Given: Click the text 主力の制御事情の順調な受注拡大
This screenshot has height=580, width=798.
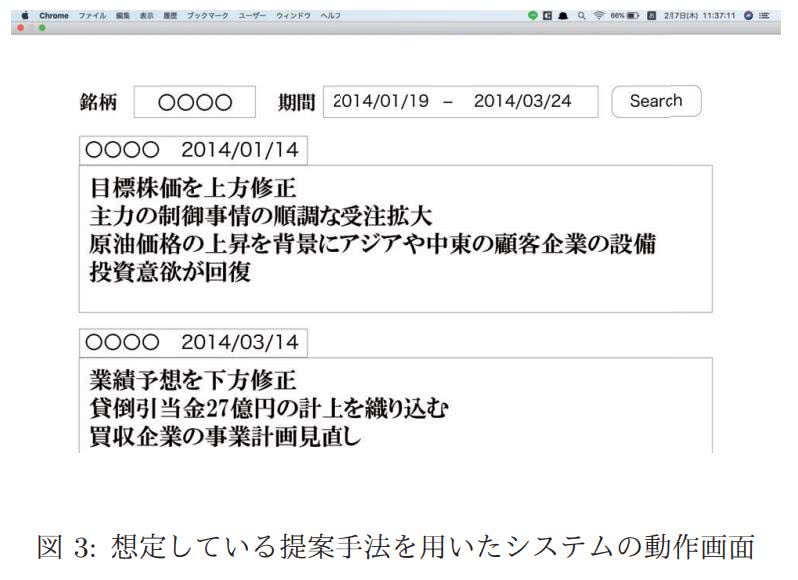Looking at the screenshot, I should pyautogui.click(x=261, y=216).
